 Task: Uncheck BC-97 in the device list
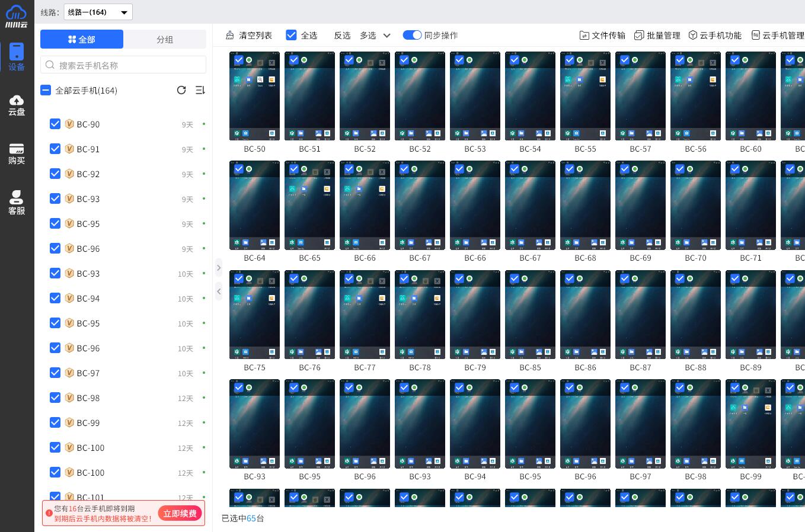click(55, 373)
